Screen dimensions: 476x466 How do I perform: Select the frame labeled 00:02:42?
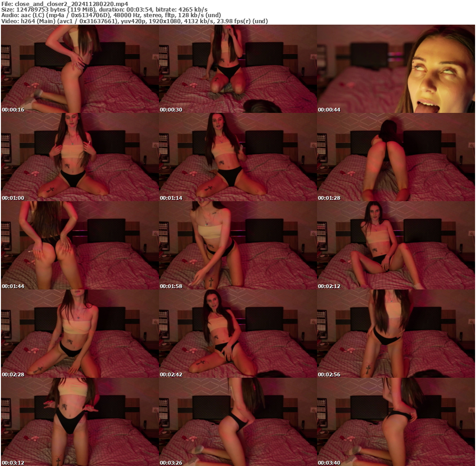[x=237, y=335]
